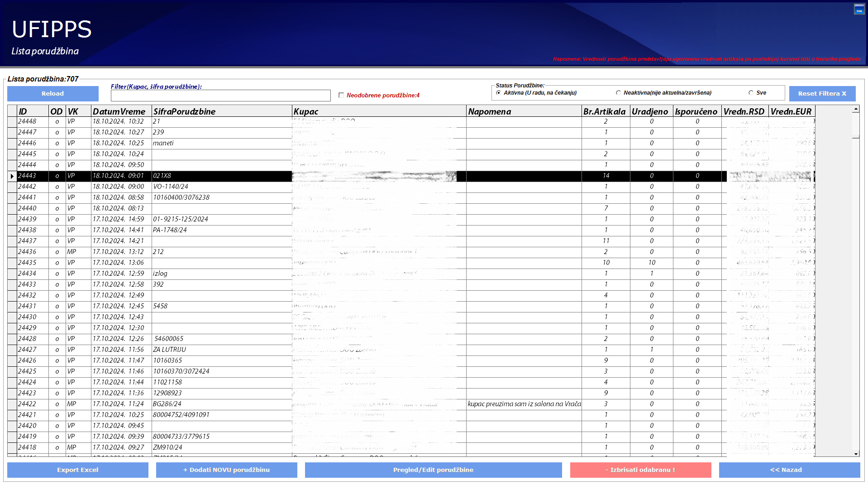Click the Vredn.EUR column header
This screenshot has height=485, width=868.
(792, 111)
